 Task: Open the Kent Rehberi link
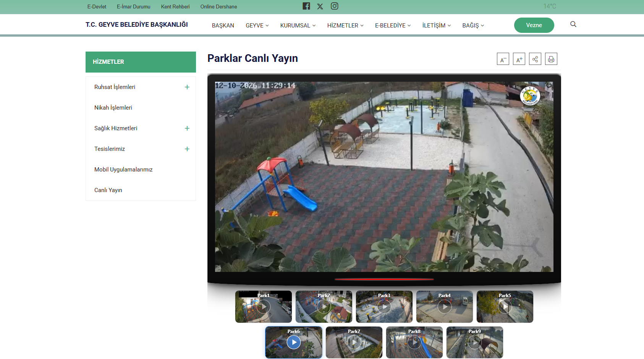coord(175,6)
